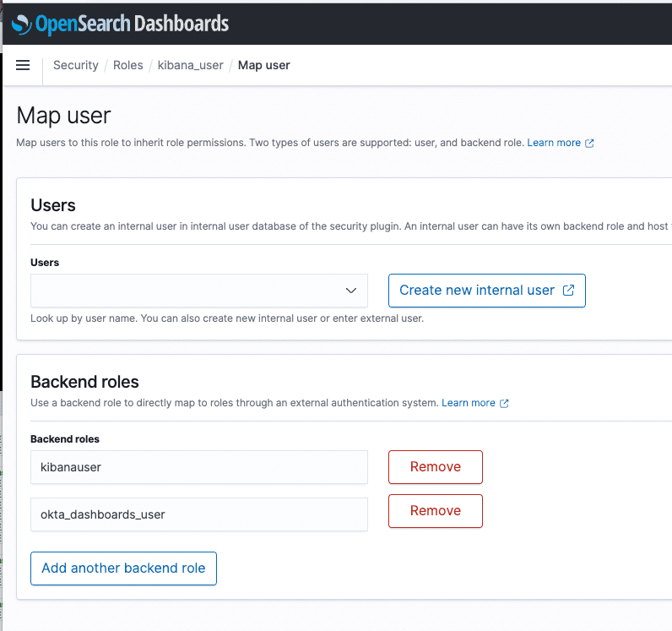Expand the Users combo box chevron
Image resolution: width=672 pixels, height=631 pixels.
tap(351, 291)
